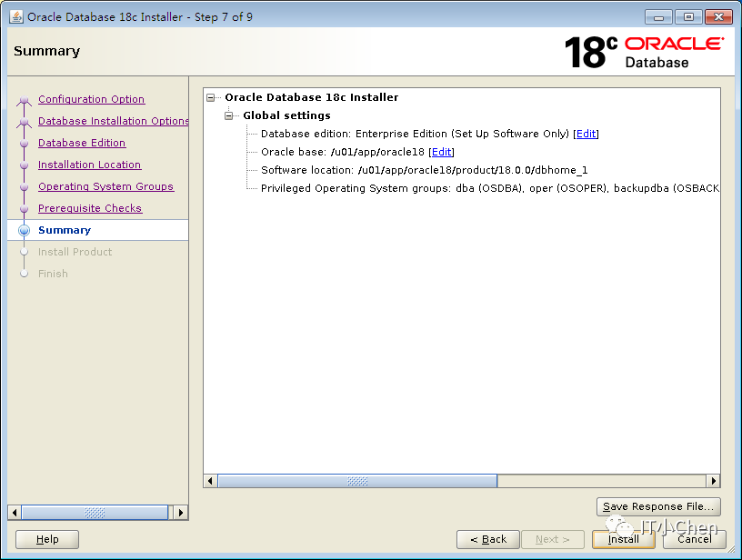The image size is (742, 560).
Task: Click sidebar scroll left arrow
Action: click(15, 513)
